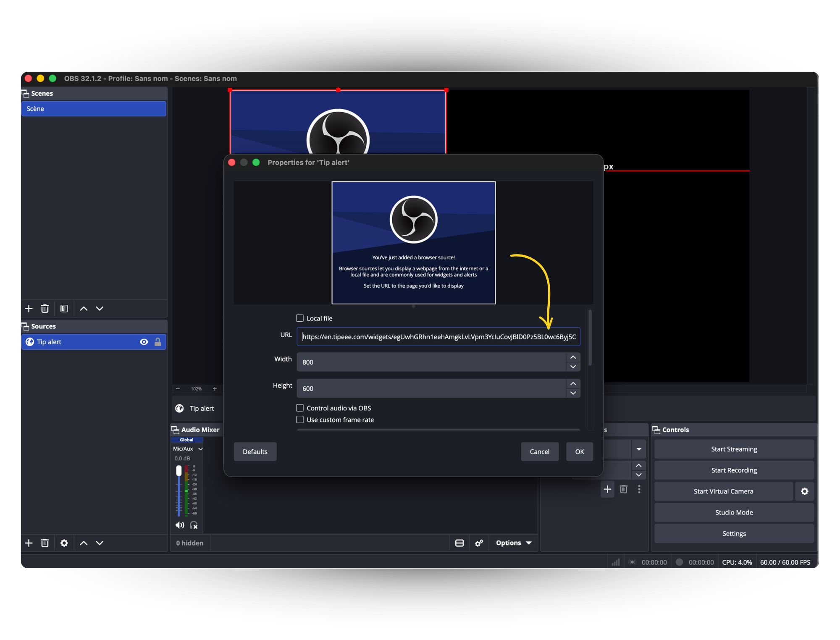Image resolution: width=840 pixels, height=640 pixels.
Task: Open OBS Settings from Controls
Action: coord(734,534)
